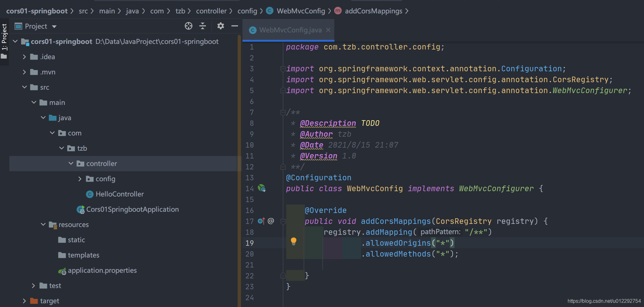This screenshot has width=644, height=307.
Task: Click the locate/select opened file crosshair icon
Action: coord(189,26)
